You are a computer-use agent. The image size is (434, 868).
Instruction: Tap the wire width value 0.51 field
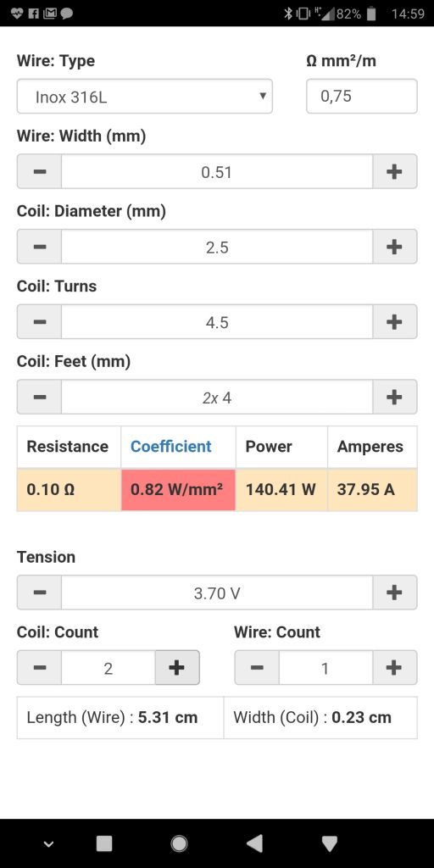[217, 171]
